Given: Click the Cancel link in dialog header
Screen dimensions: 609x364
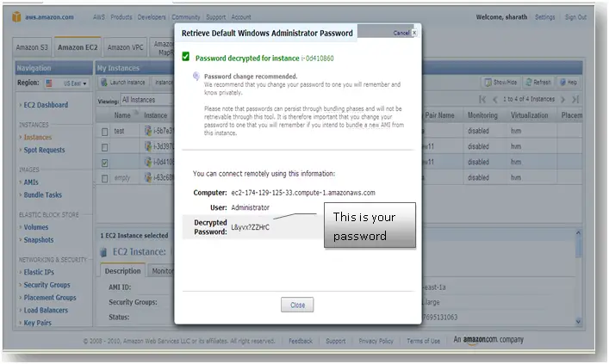Looking at the screenshot, I should click(x=401, y=33).
